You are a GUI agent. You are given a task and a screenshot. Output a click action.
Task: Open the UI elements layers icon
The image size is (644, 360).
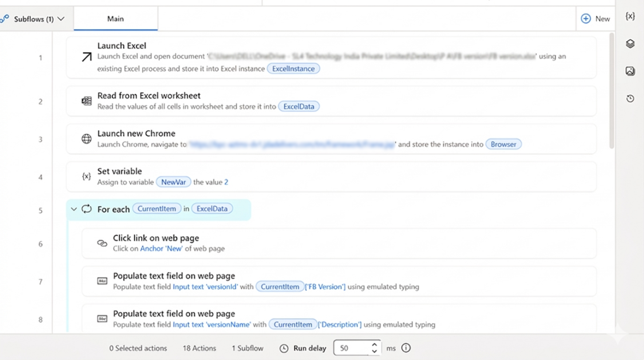(630, 44)
